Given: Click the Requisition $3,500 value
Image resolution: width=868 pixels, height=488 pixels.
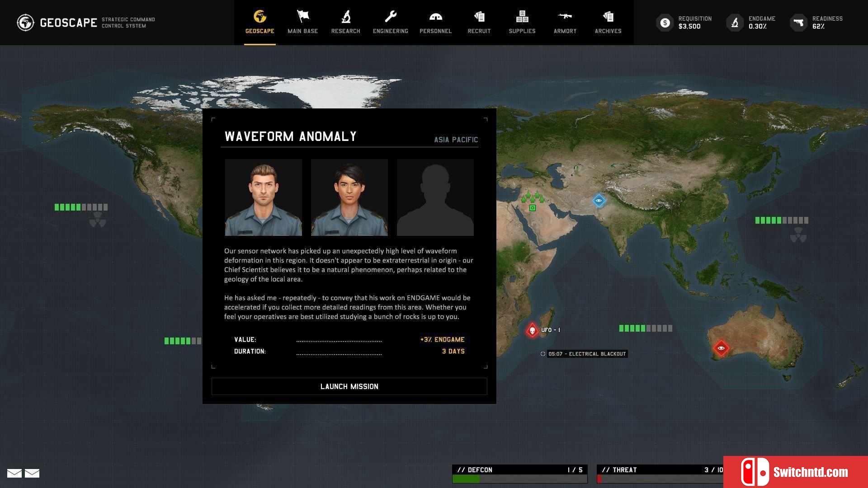Looking at the screenshot, I should pos(689,26).
